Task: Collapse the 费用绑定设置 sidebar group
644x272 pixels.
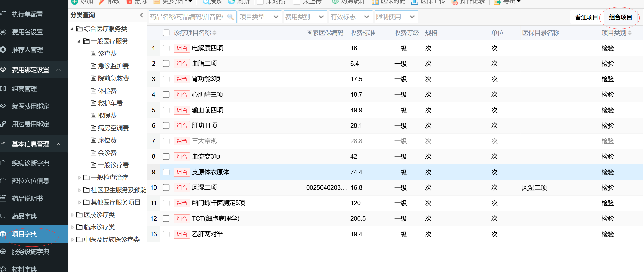Action: (59, 70)
